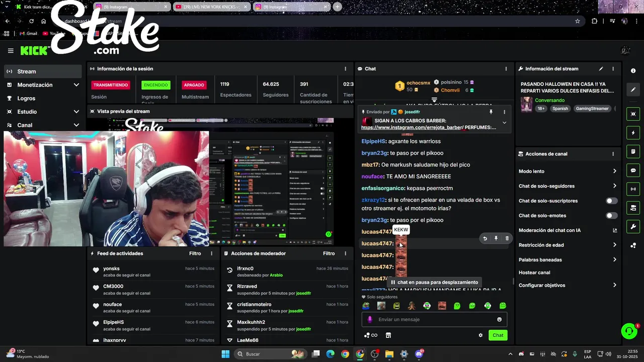Toggle the stream preview widget icon
Image resolution: width=644 pixels, height=362 pixels.
[x=633, y=114]
